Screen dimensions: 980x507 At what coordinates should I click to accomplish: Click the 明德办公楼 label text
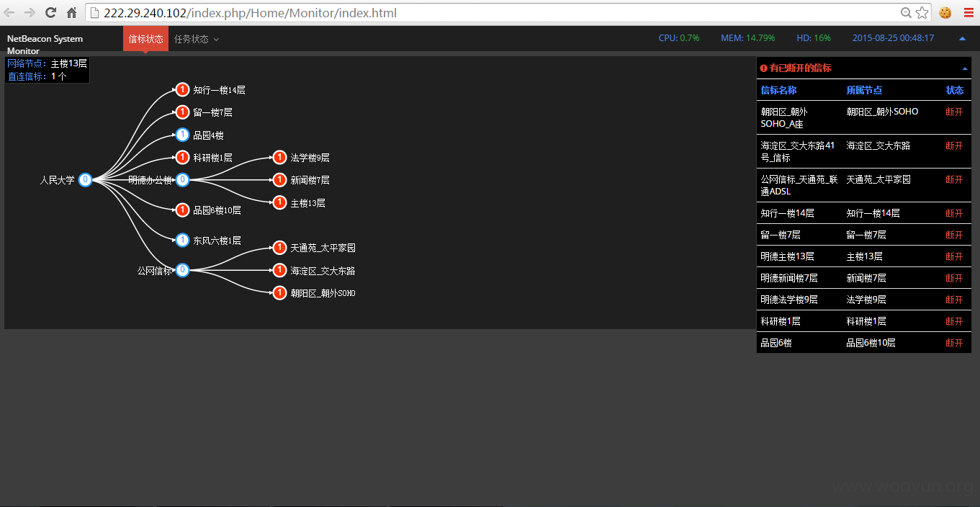point(150,180)
